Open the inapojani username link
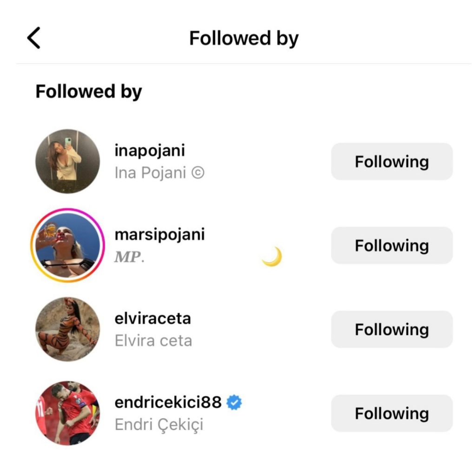 (150, 151)
